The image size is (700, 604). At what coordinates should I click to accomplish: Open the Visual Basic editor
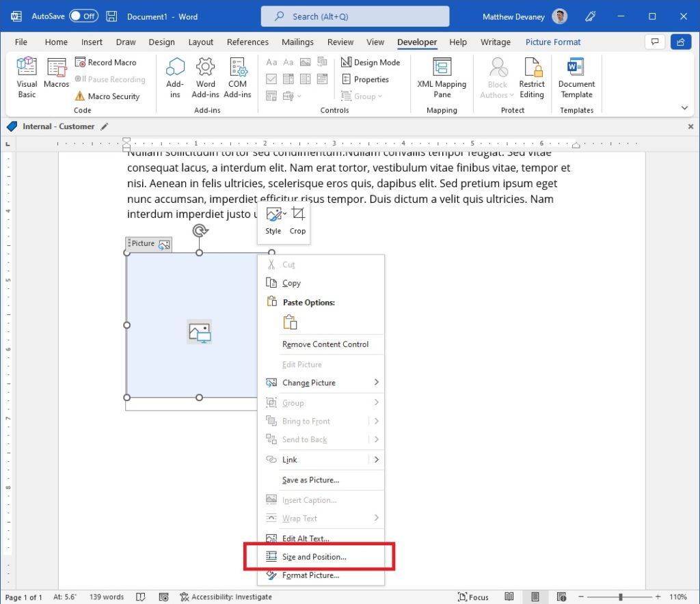coord(27,77)
